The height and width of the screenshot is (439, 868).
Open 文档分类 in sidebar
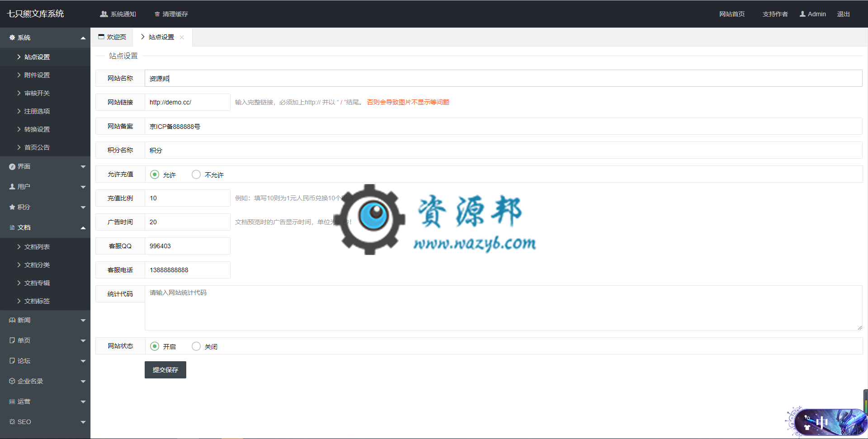[x=45, y=265]
